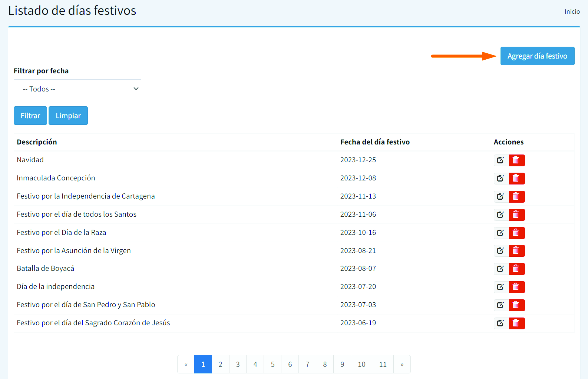Open pagination page 2
This screenshot has width=588, height=379.
pos(220,364)
